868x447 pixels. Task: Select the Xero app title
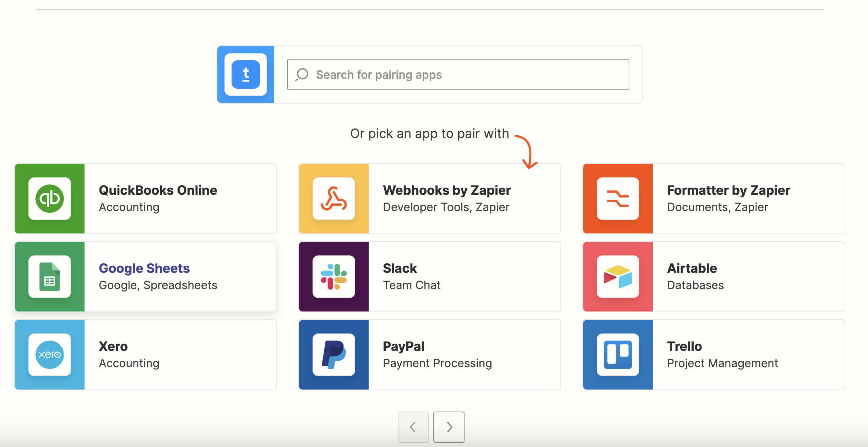click(x=113, y=346)
